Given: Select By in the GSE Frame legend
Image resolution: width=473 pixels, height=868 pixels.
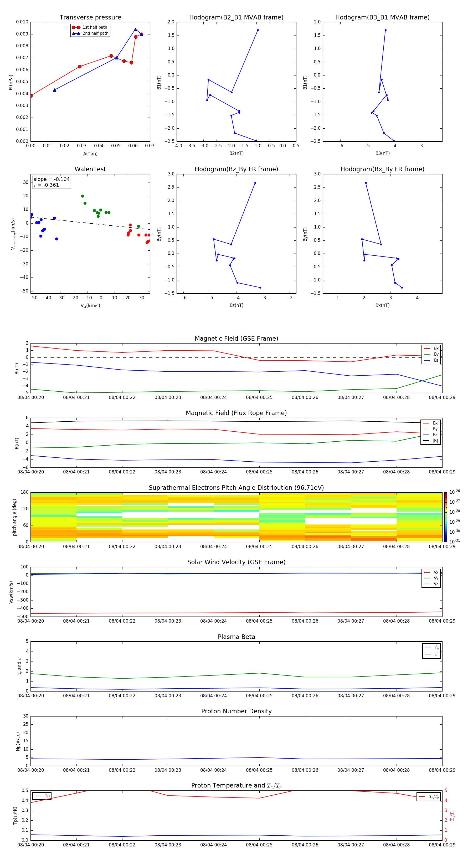Looking at the screenshot, I should click(x=431, y=354).
